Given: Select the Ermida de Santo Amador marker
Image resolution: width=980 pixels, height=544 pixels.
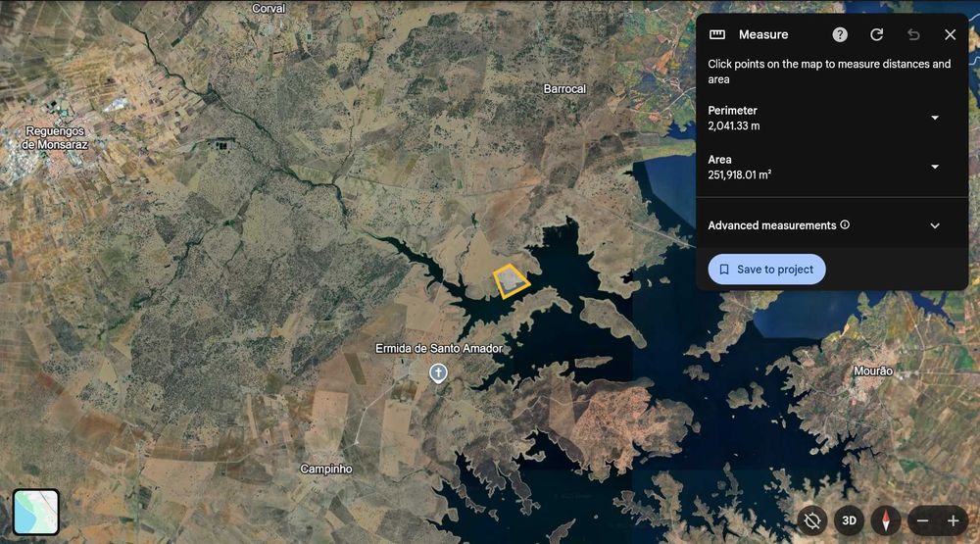Looking at the screenshot, I should click(438, 373).
